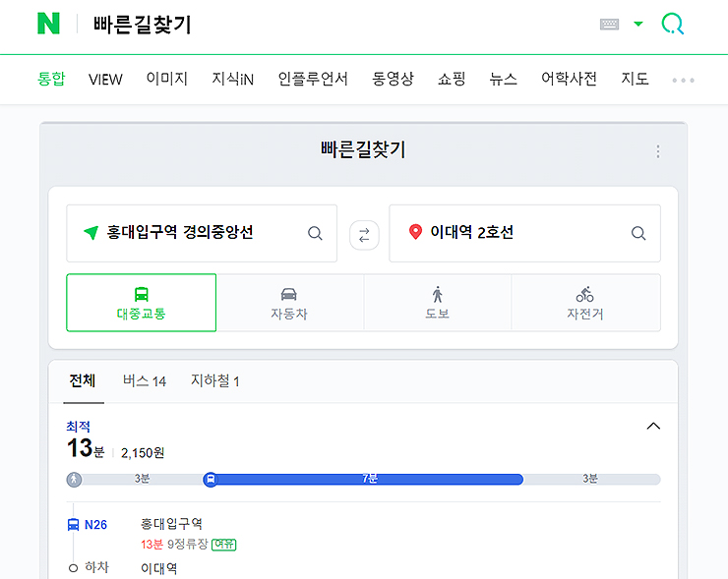728x579 pixels.
Task: Select 자전거 bicycle mode
Action: pos(585,303)
